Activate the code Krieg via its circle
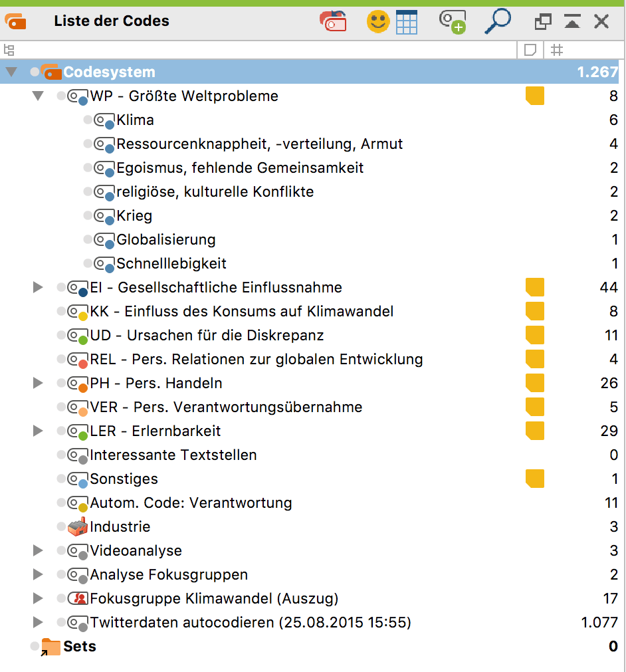This screenshot has width=626, height=672. pyautogui.click(x=88, y=216)
